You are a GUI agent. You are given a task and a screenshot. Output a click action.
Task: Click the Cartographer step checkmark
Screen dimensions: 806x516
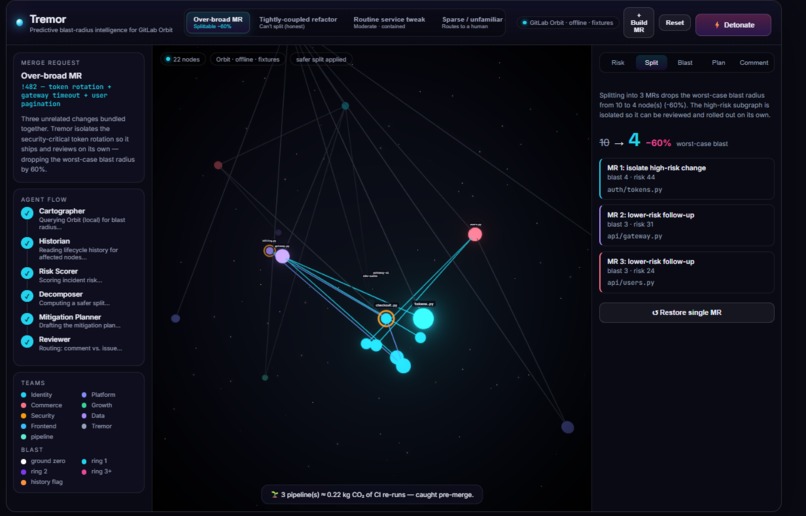[x=27, y=213]
